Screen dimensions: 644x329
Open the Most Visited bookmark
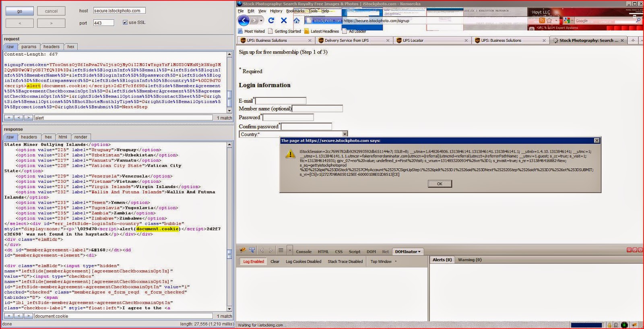coord(251,31)
